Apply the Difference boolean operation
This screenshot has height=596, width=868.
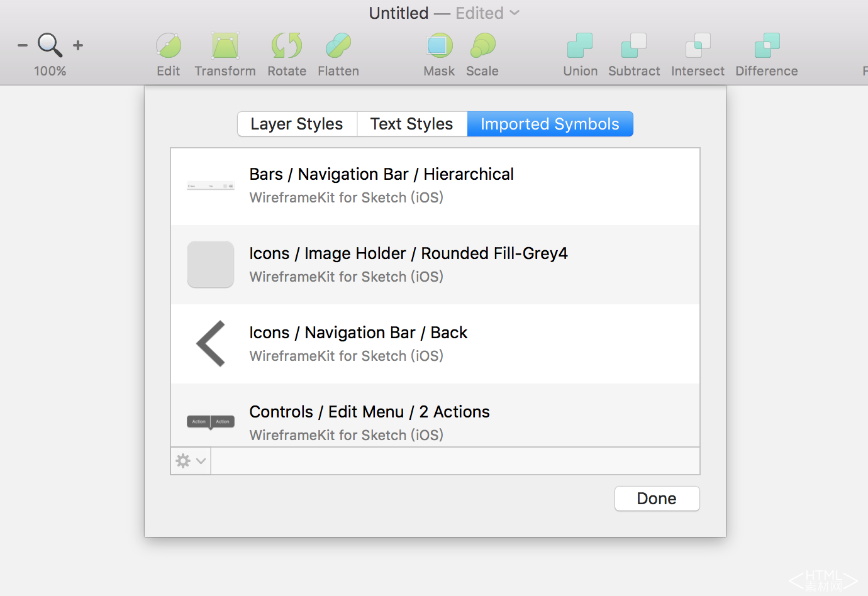tap(767, 46)
